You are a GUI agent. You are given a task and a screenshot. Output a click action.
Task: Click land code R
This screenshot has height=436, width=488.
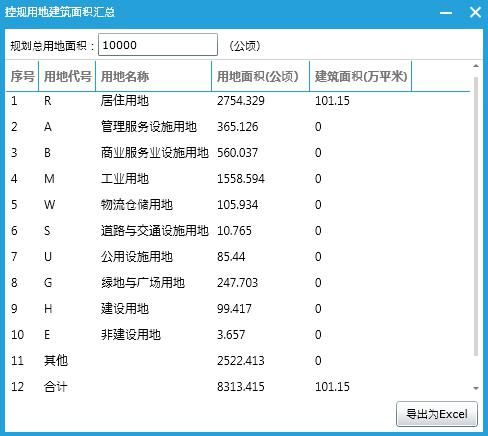click(47, 101)
